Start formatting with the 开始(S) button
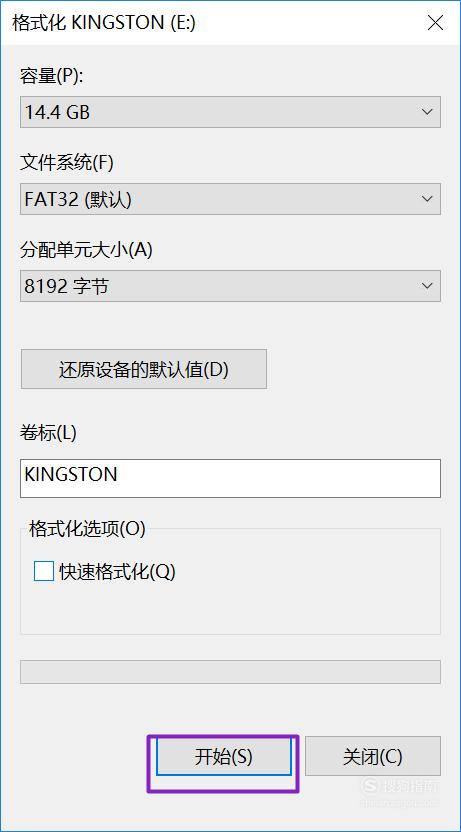Screen dimensions: 461x832 click(x=223, y=757)
